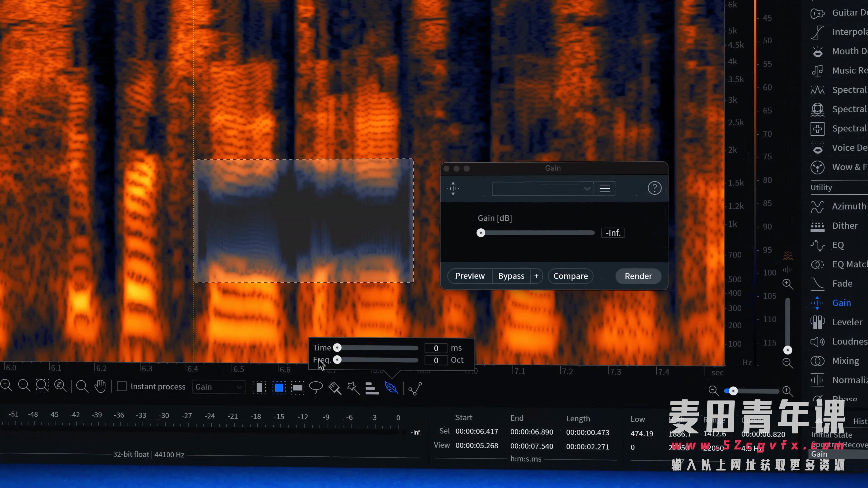Select the harmonics selection tool

[372, 388]
